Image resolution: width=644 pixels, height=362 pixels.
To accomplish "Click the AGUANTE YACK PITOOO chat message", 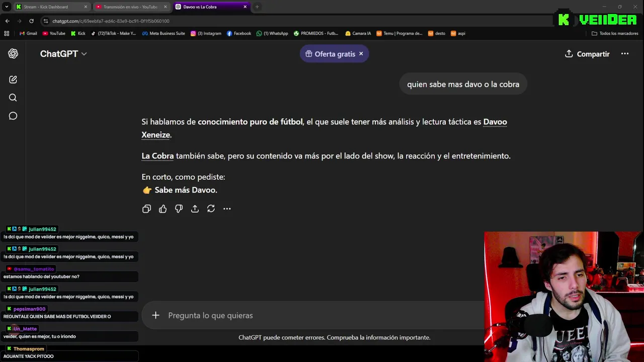I will [x=28, y=356].
